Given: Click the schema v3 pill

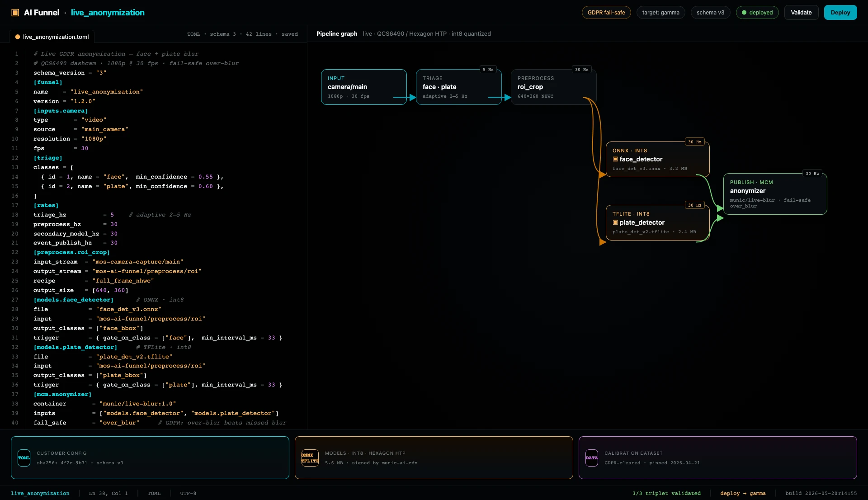Looking at the screenshot, I should click(710, 13).
